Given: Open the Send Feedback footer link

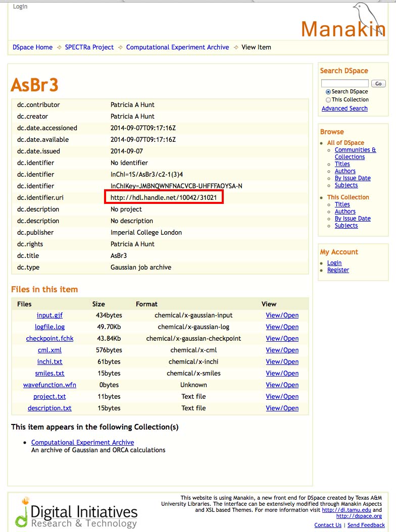Looking at the screenshot, I should tap(366, 525).
